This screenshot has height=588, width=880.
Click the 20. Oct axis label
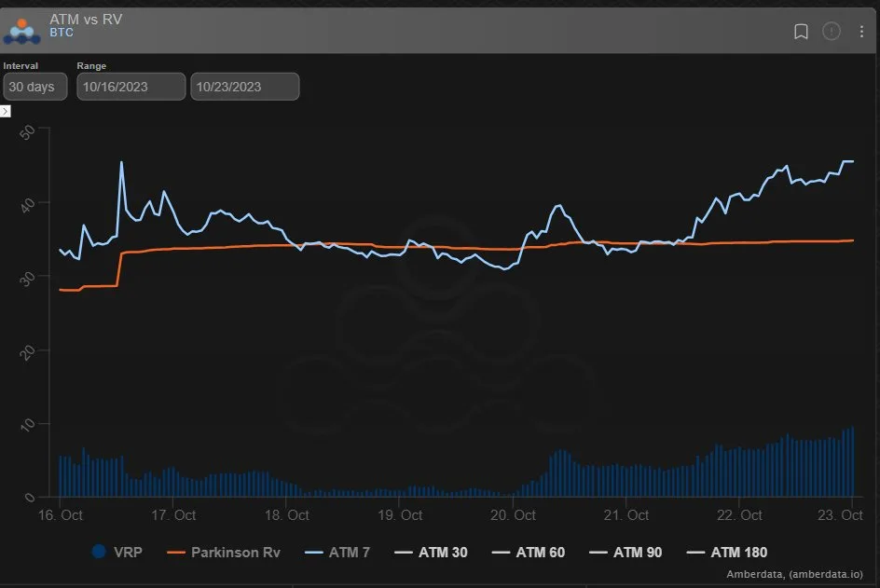(x=513, y=515)
